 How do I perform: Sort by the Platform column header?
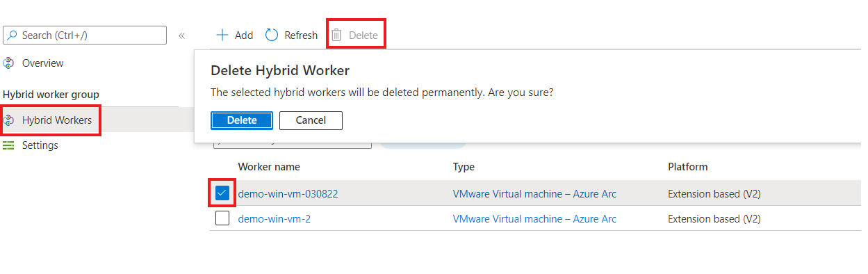tap(688, 167)
